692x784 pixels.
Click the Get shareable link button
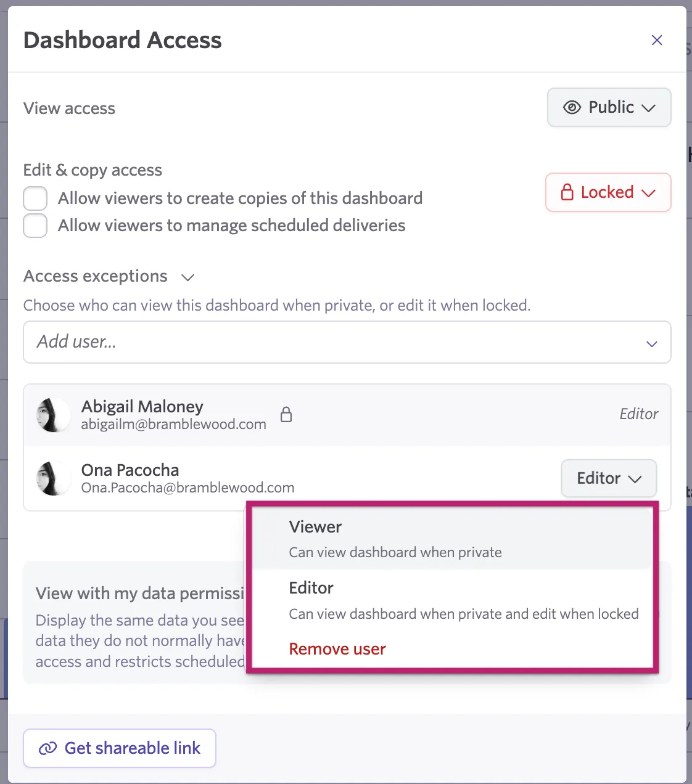(x=120, y=748)
